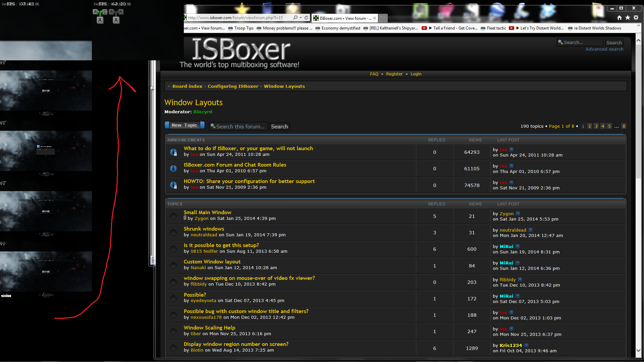Open Display window region number topic

click(236, 344)
